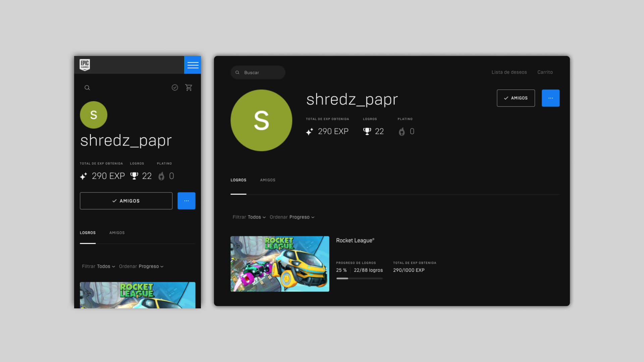Click the shredz_papr username in desktop view

click(x=352, y=99)
